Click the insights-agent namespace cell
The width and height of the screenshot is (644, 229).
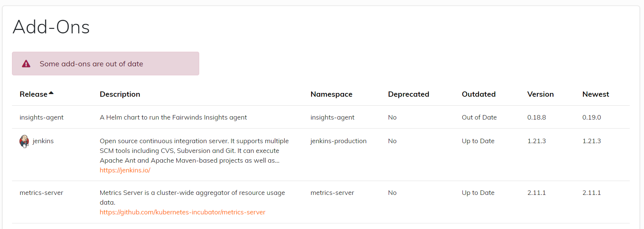pos(332,117)
